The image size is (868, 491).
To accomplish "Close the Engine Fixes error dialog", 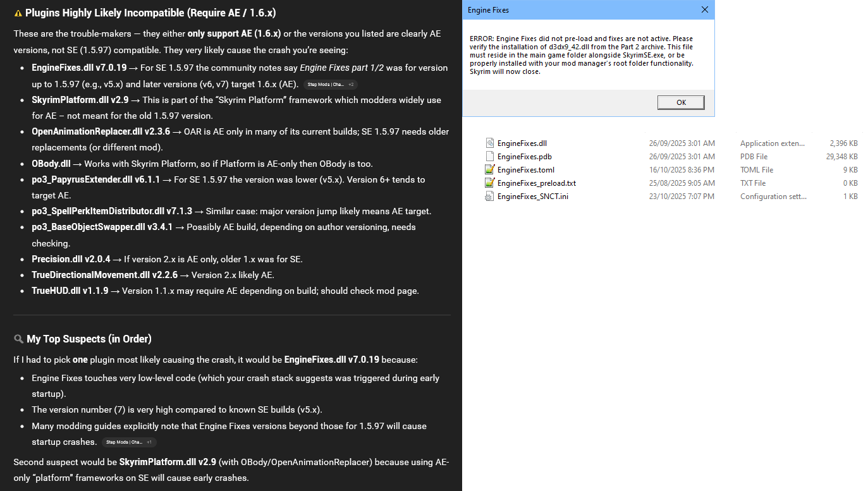I will (x=705, y=9).
